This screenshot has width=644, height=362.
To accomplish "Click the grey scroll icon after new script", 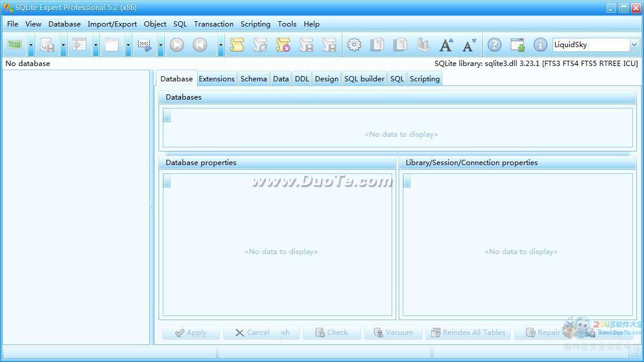I will (260, 45).
